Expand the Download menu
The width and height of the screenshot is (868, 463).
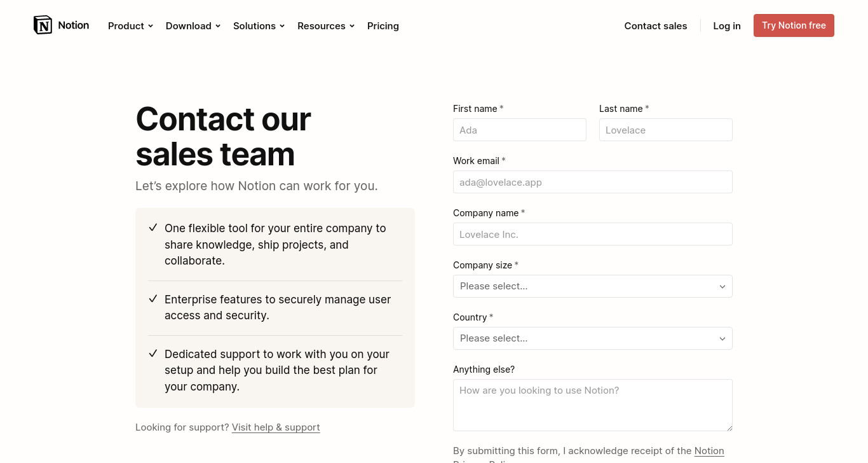click(193, 26)
